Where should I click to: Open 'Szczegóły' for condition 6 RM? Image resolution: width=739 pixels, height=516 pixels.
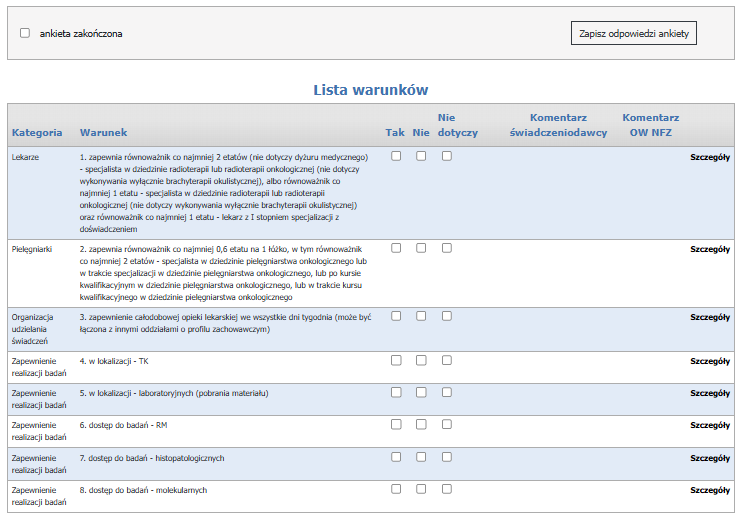click(x=710, y=425)
